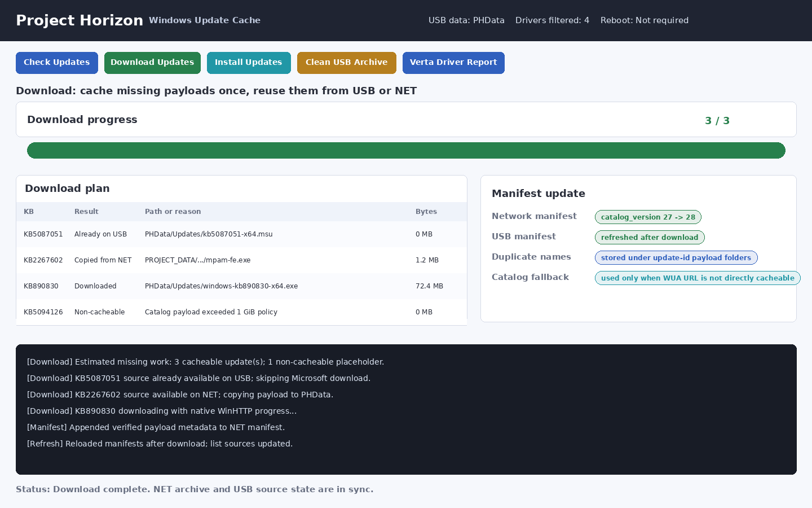Click the Network manifest label
The image size is (812, 508).
tap(534, 216)
